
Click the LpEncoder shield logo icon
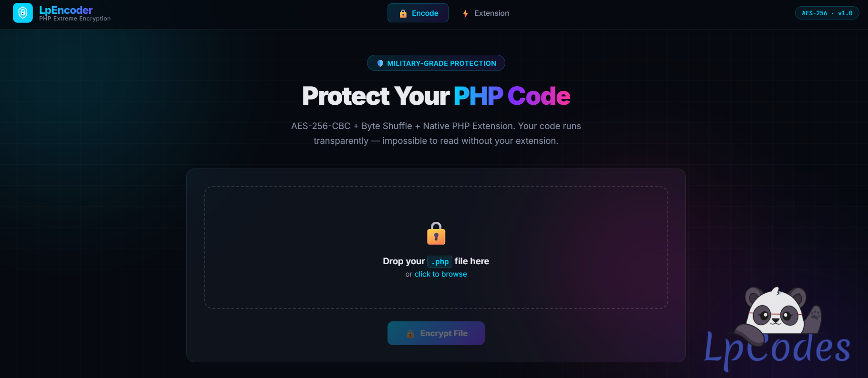point(23,13)
